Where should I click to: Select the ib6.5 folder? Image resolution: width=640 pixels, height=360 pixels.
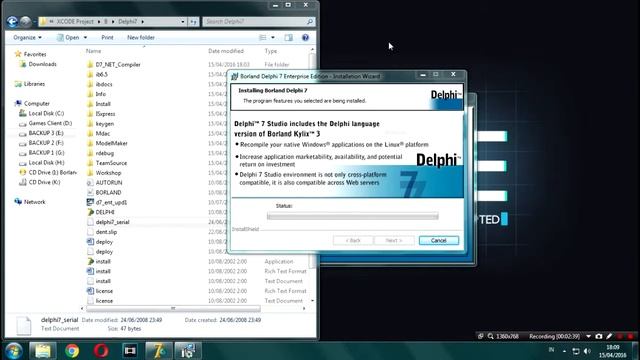click(97, 74)
